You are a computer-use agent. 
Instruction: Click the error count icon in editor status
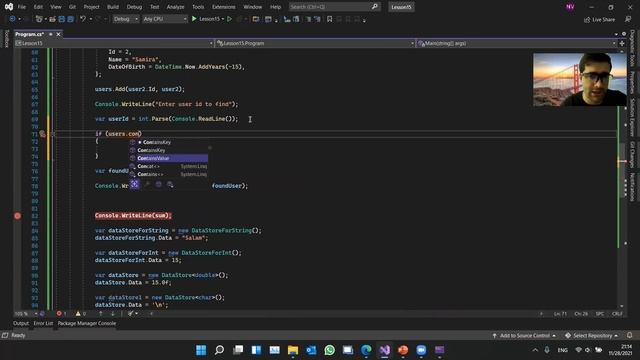click(x=59, y=313)
